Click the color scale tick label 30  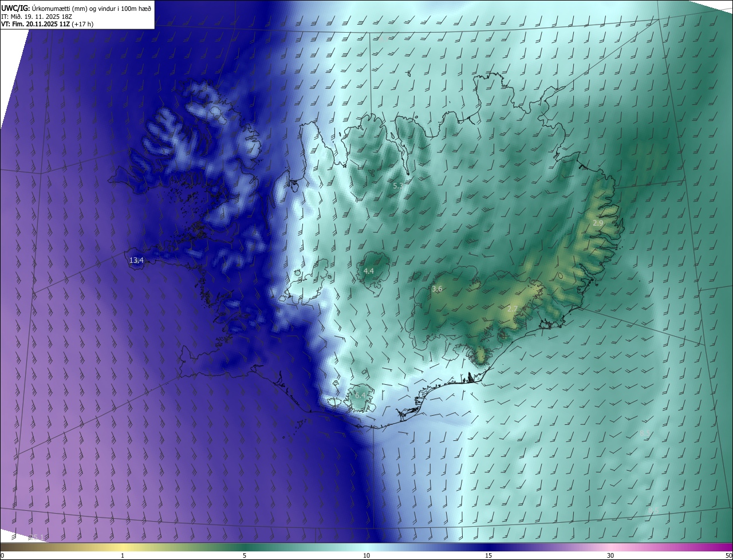coord(610,555)
